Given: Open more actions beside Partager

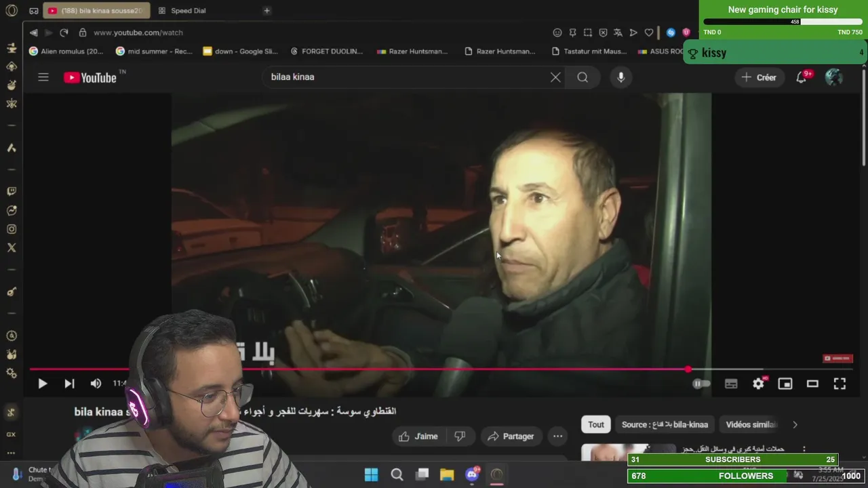Looking at the screenshot, I should coord(557,436).
